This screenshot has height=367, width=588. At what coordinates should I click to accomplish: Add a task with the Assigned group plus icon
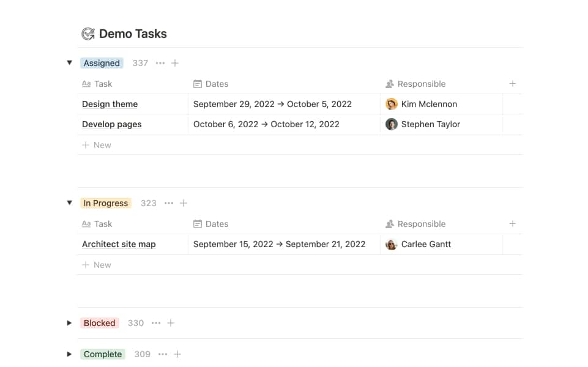[x=175, y=63]
